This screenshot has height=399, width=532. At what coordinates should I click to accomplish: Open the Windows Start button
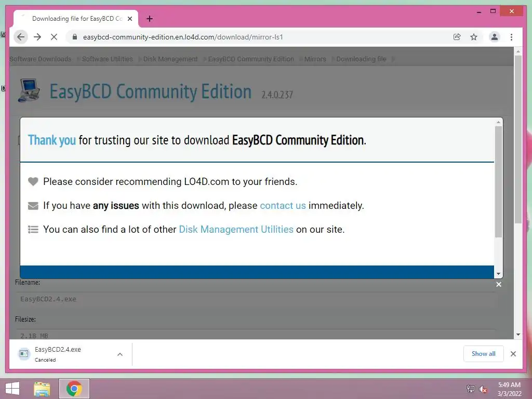point(12,389)
